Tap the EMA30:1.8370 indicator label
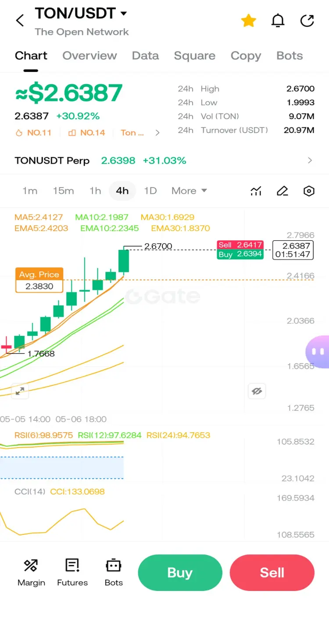329x644 pixels. 181,228
